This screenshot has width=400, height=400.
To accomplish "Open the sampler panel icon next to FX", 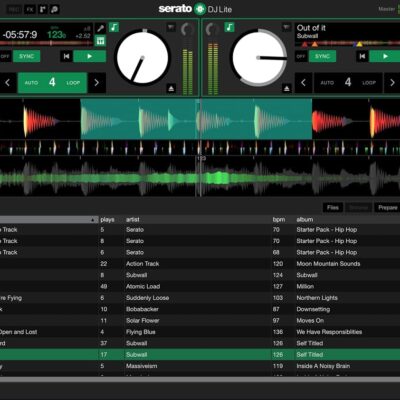I will coord(43,9).
